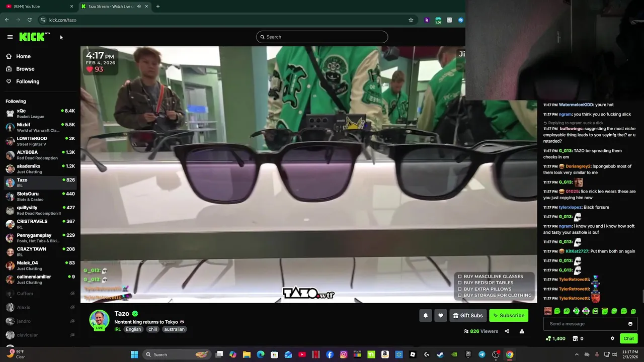Share the stream using the share icon
The width and height of the screenshot is (644, 362).
(x=507, y=331)
